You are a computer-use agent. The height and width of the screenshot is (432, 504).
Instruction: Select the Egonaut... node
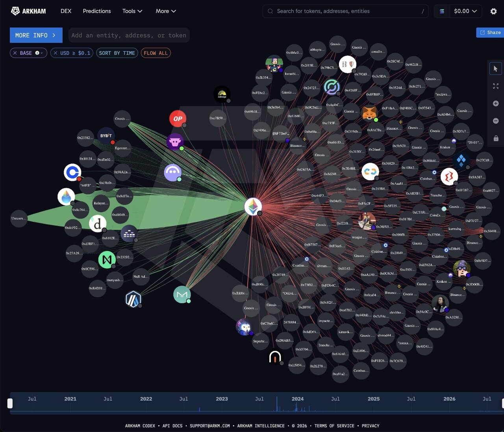click(x=122, y=148)
